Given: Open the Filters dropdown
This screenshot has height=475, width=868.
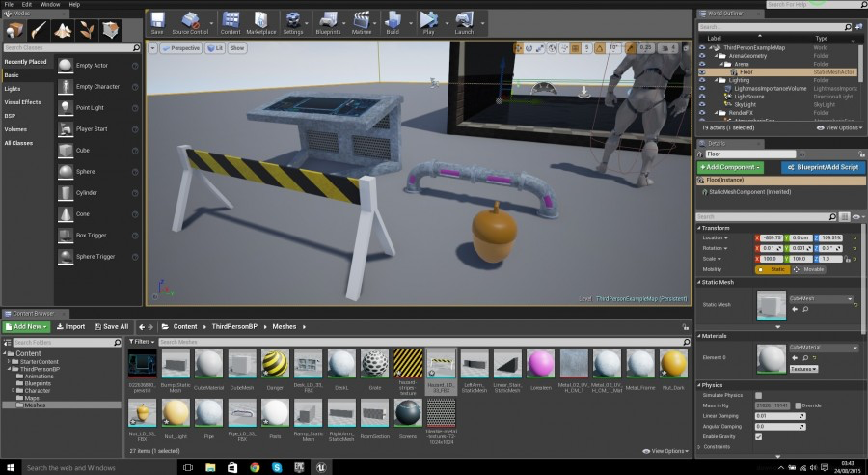Looking at the screenshot, I should 142,342.
